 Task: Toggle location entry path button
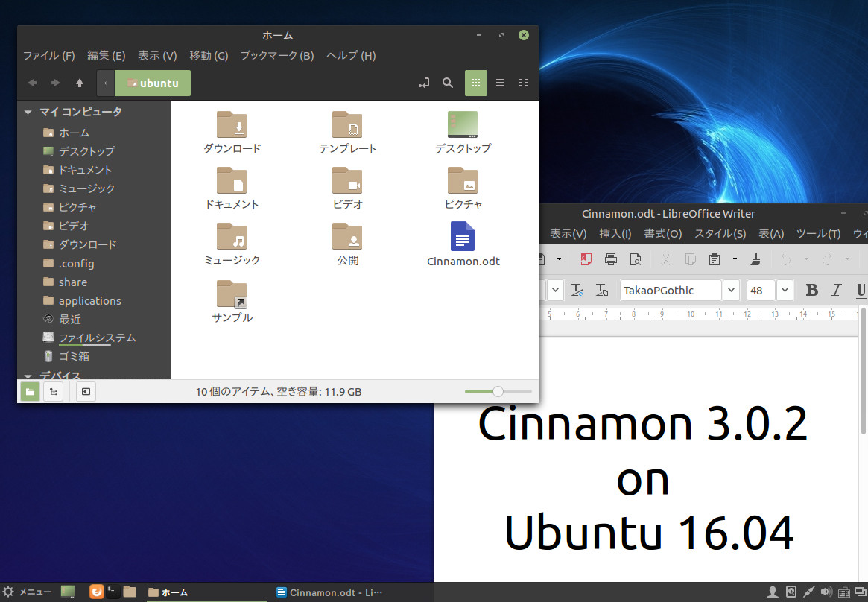(x=423, y=83)
